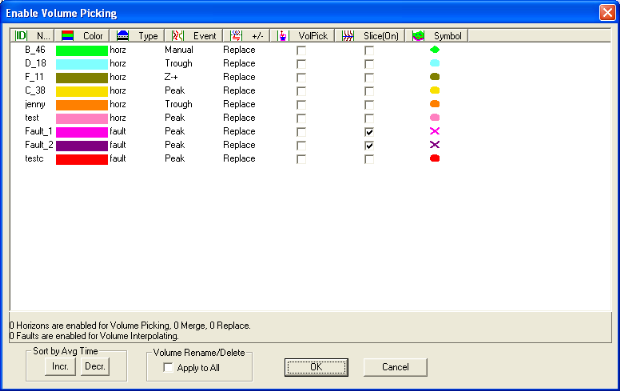Click the Symbol column header
Image resolution: width=620 pixels, height=391 pixels.
tap(436, 36)
